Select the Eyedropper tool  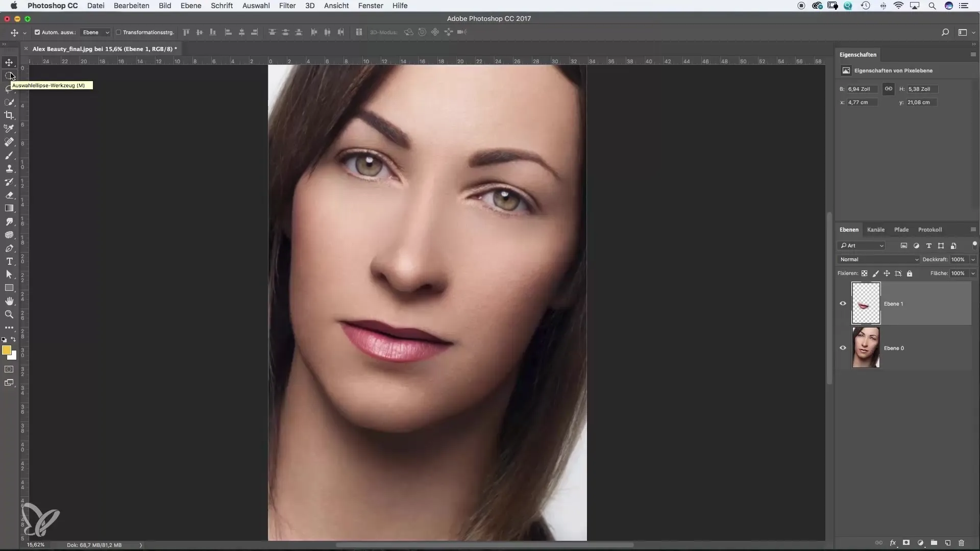click(9, 129)
